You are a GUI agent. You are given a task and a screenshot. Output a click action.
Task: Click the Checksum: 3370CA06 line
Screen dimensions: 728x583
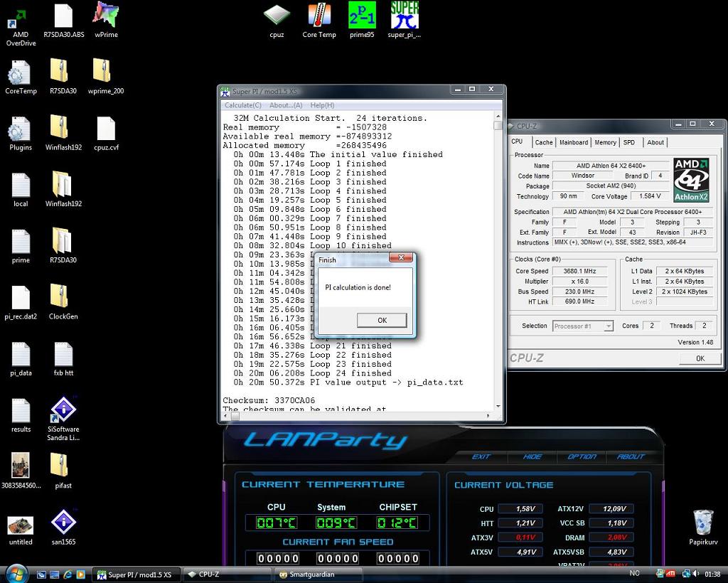269,400
